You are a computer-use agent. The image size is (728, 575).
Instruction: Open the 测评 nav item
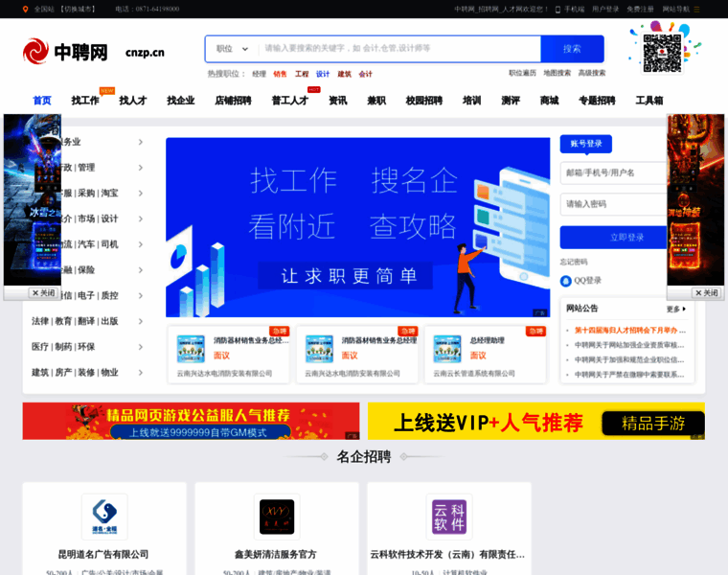tap(511, 101)
